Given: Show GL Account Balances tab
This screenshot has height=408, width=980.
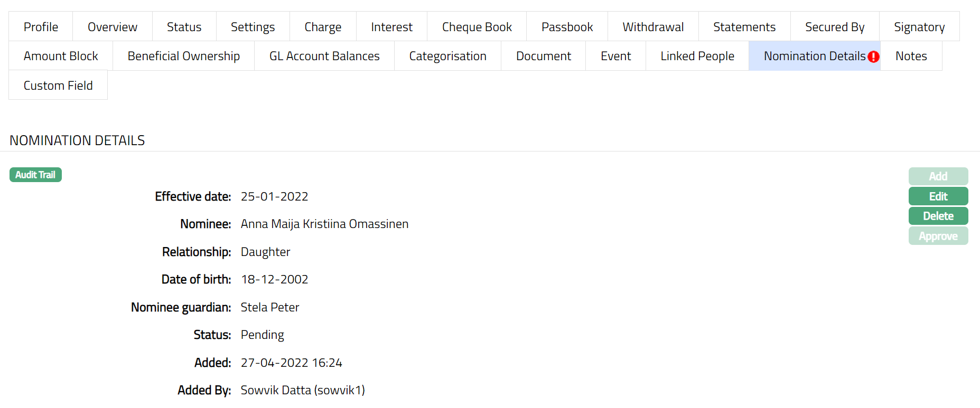Looking at the screenshot, I should click(x=324, y=56).
